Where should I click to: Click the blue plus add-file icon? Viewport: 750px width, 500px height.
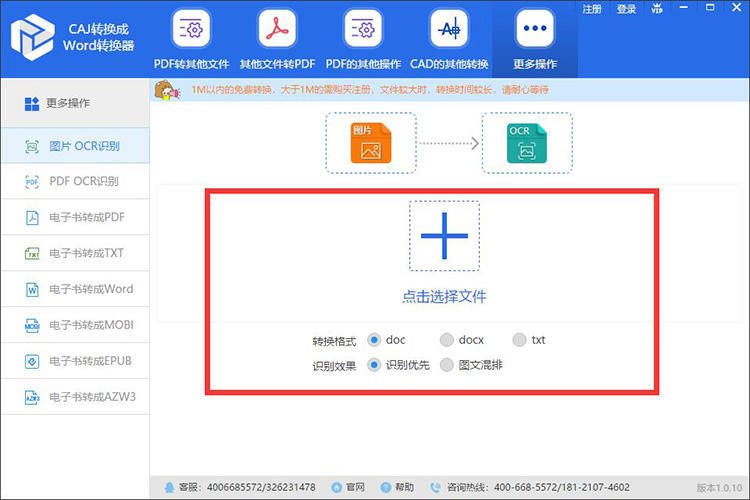(x=444, y=236)
